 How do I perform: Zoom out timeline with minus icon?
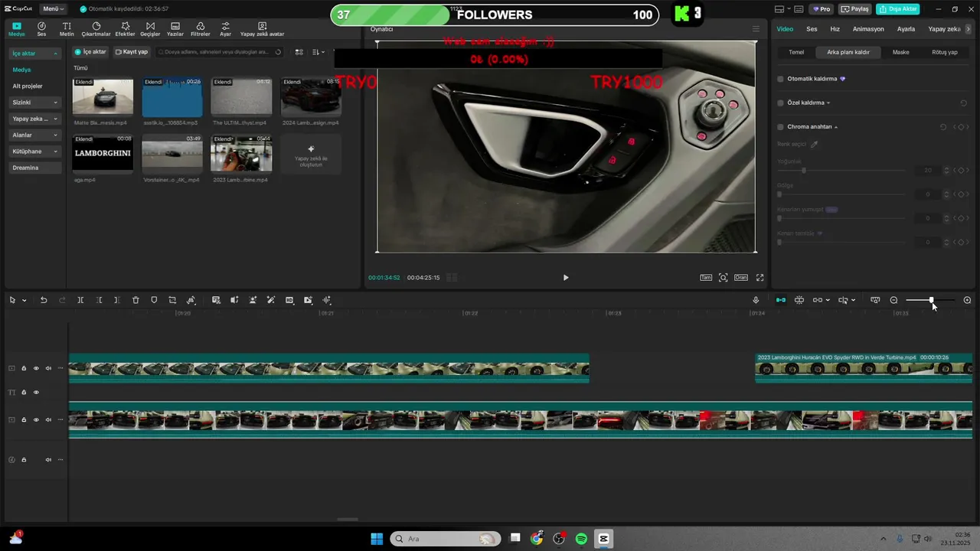pos(893,300)
